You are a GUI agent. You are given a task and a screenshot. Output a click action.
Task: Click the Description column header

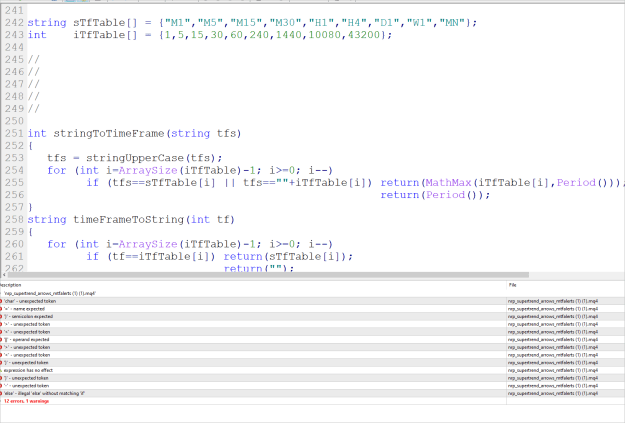tap(253, 285)
